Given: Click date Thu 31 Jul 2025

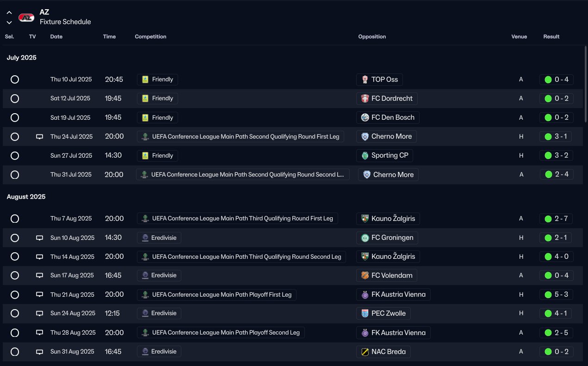Looking at the screenshot, I should (71, 175).
